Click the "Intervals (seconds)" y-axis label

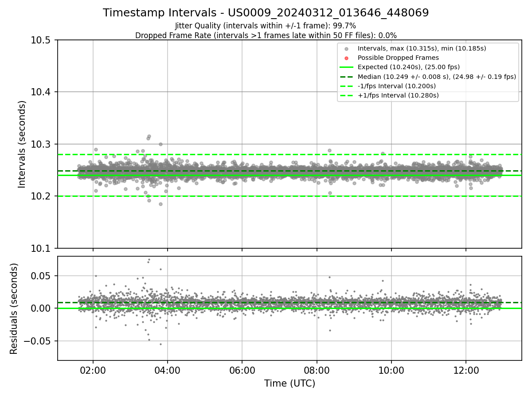pos(22,144)
